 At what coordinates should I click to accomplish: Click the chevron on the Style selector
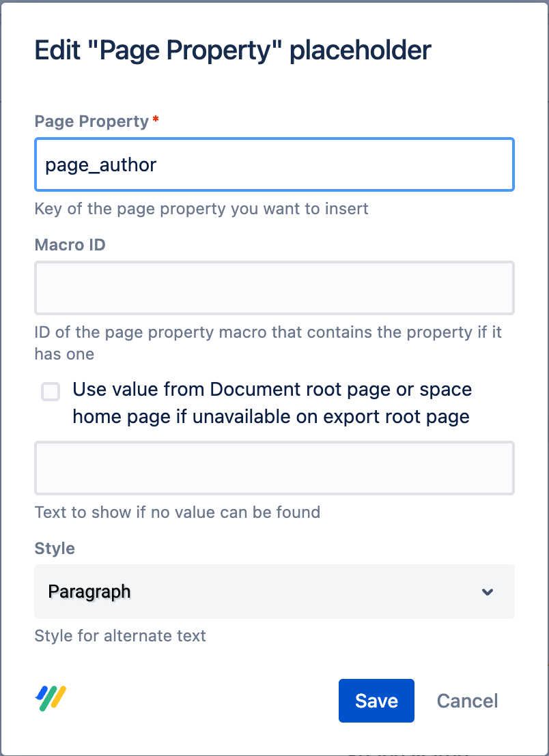pyautogui.click(x=488, y=592)
